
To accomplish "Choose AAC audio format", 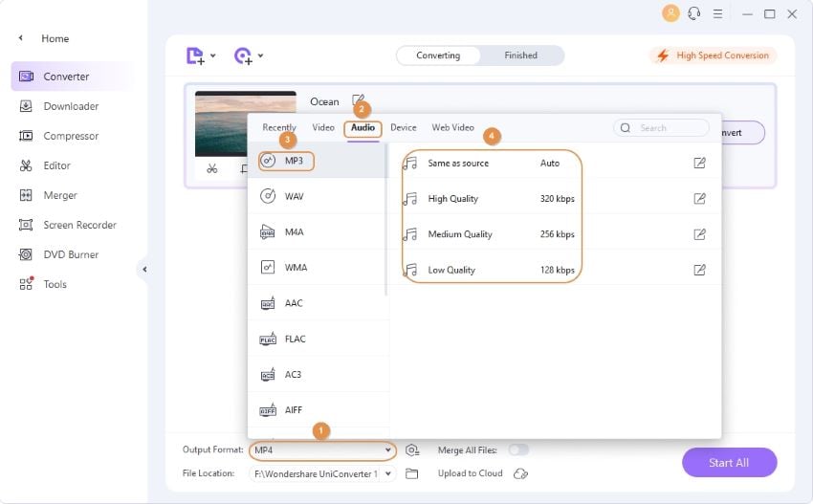I will pos(318,303).
